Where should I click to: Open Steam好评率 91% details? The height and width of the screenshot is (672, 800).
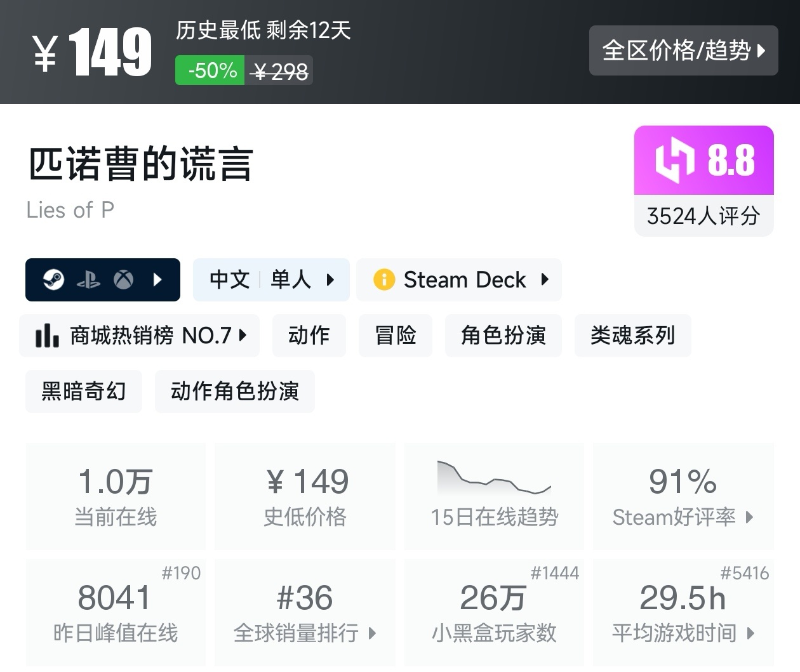(x=683, y=496)
